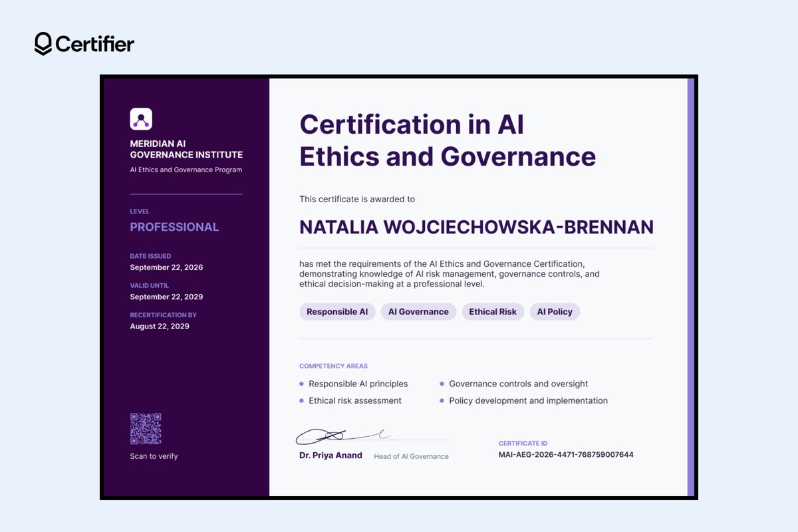This screenshot has height=532, width=798.
Task: Select the AI Governance tag
Action: [x=418, y=311]
